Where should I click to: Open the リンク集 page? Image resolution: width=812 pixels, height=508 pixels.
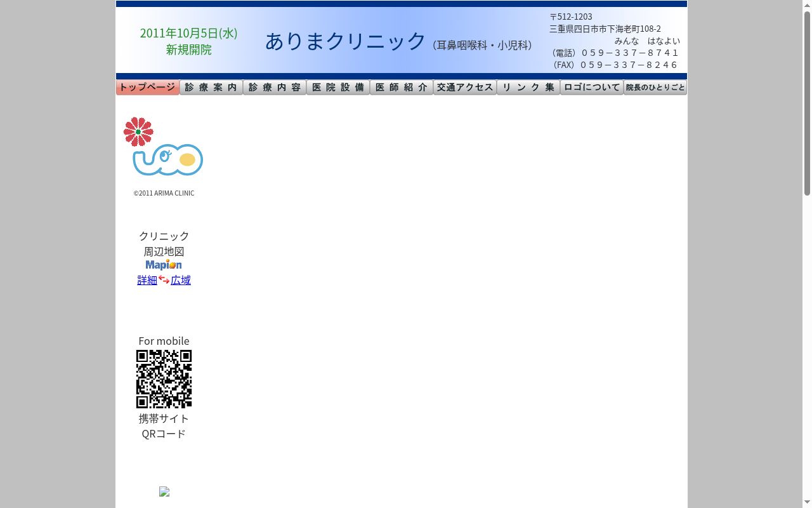tap(528, 88)
